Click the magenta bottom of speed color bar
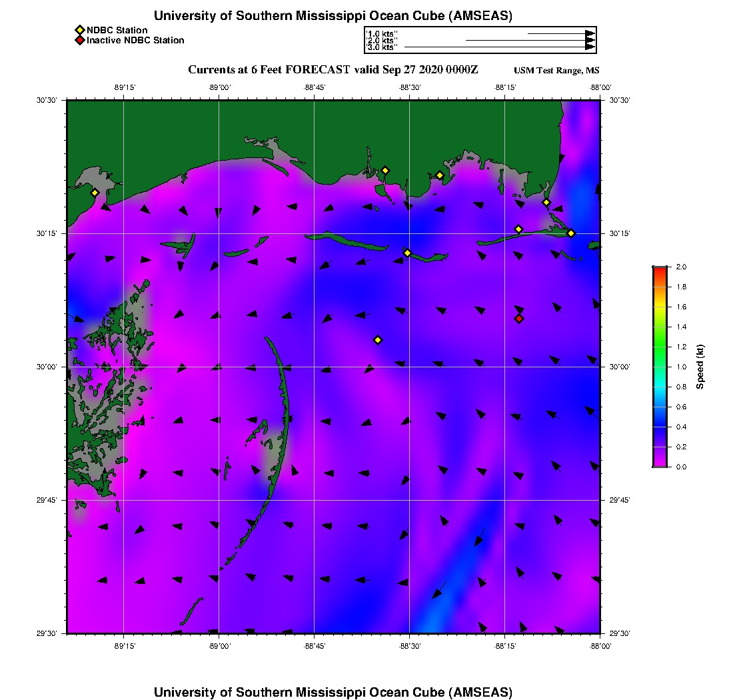Image resolution: width=733 pixels, height=700 pixels. [x=659, y=463]
